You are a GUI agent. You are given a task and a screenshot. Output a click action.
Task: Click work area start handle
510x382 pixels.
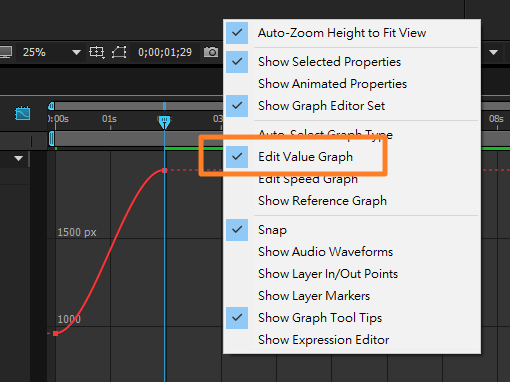pyautogui.click(x=51, y=139)
